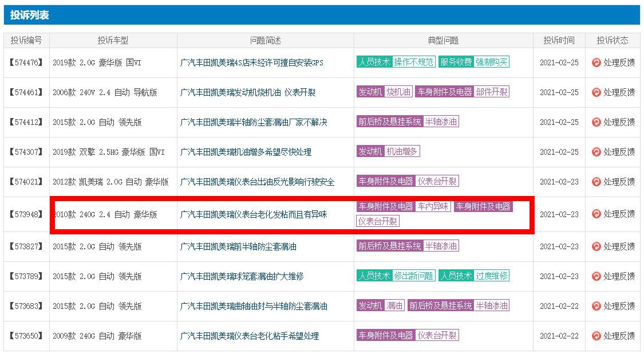Click the red status icon for complaint 574476

click(596, 62)
